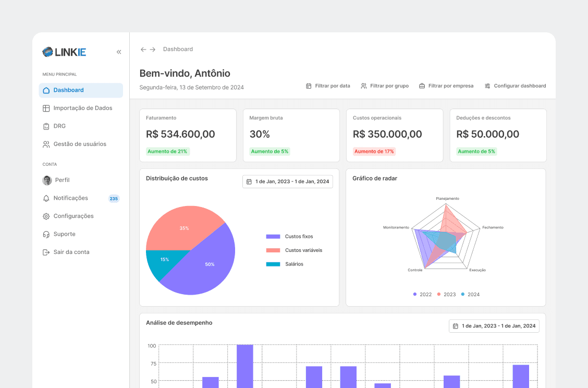The height and width of the screenshot is (388, 588).
Task: Click the Fechamento radar axis label
Action: coord(493,227)
